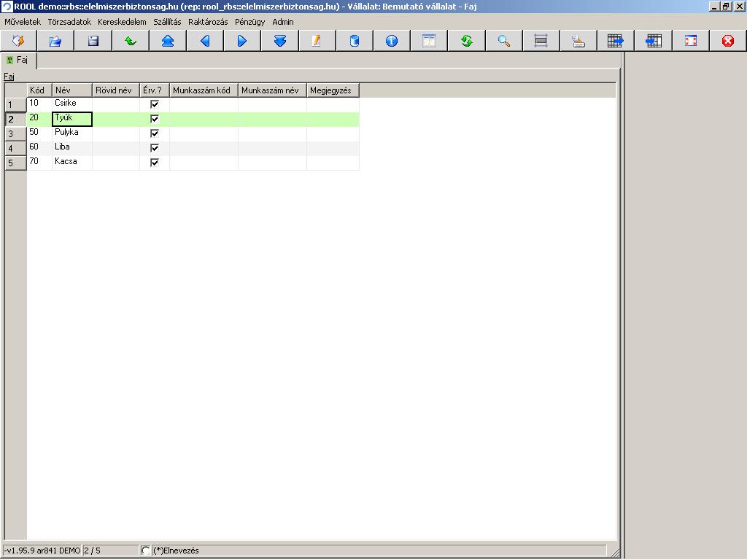This screenshot has height=560, width=747.
Task: Click the red X close icon in toolbar
Action: point(728,41)
